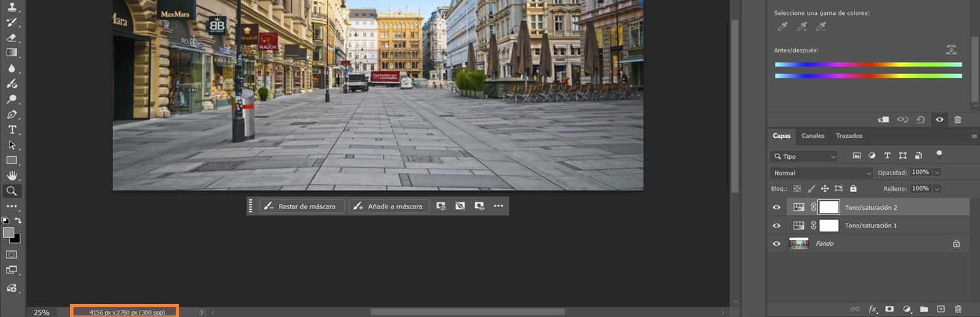The height and width of the screenshot is (317, 980).
Task: Clip adjustment to layer below
Action: click(884, 120)
